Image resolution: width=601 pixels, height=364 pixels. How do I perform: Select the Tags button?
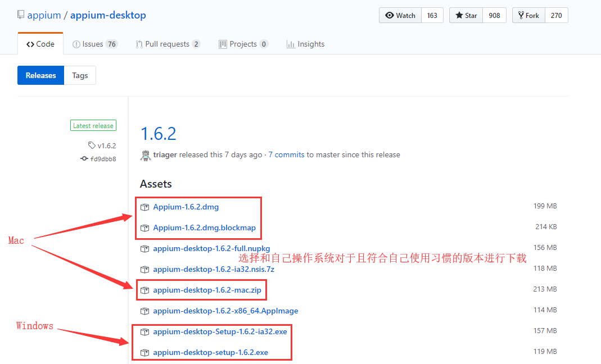point(80,75)
